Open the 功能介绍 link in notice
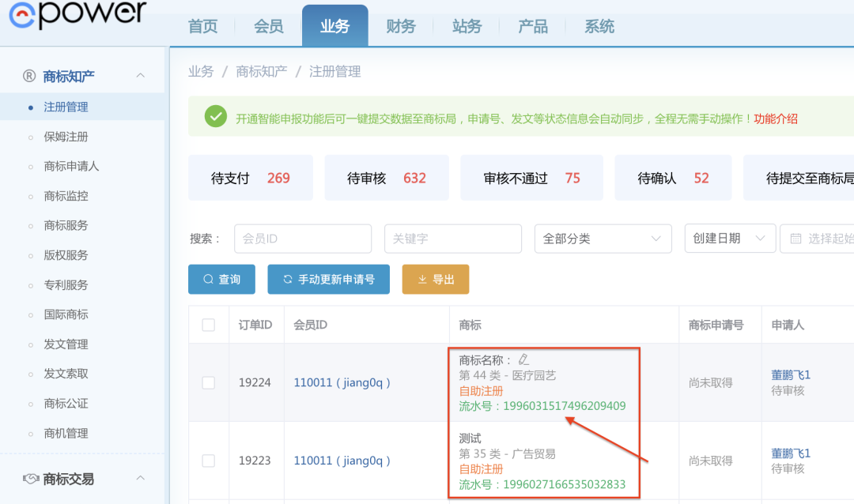Viewport: 854px width, 504px height. 776,118
